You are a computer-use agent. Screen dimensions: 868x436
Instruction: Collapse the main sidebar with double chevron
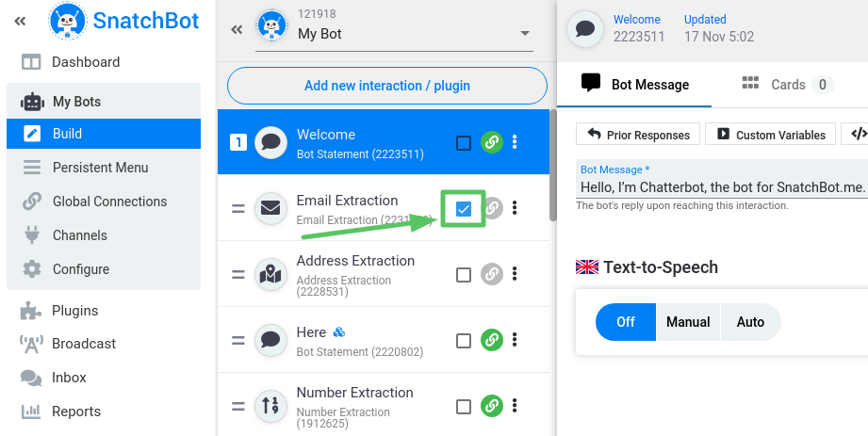point(21,22)
